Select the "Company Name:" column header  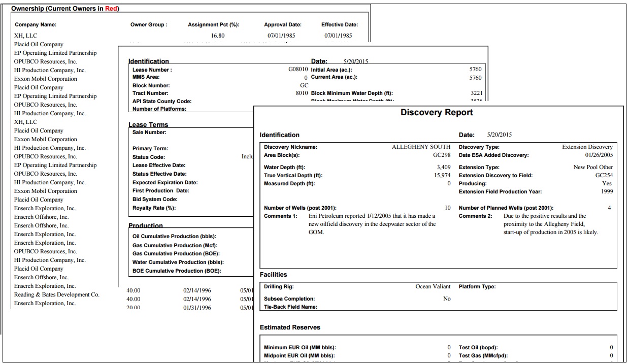click(36, 24)
